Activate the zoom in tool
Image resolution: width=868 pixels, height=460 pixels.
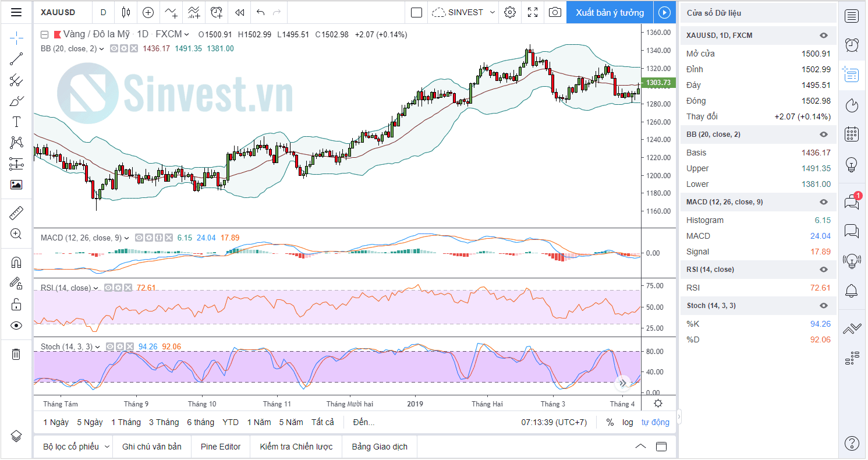pos(16,234)
